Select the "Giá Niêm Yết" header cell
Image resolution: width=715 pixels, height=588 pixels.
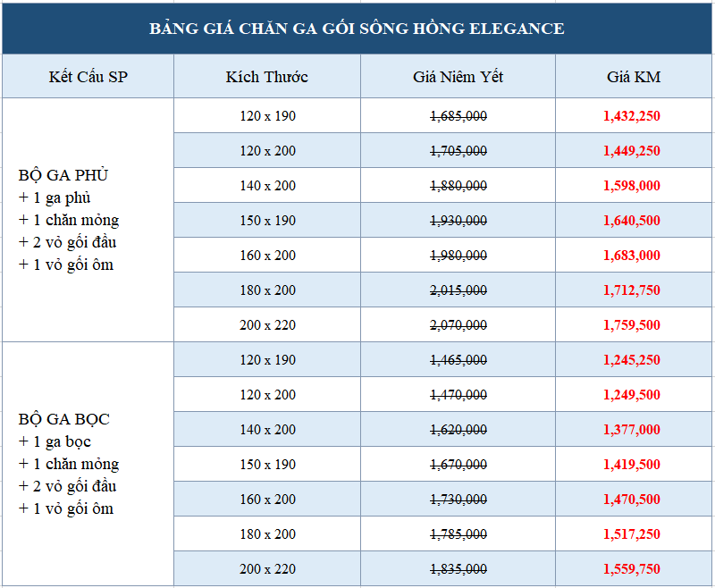pyautogui.click(x=458, y=77)
